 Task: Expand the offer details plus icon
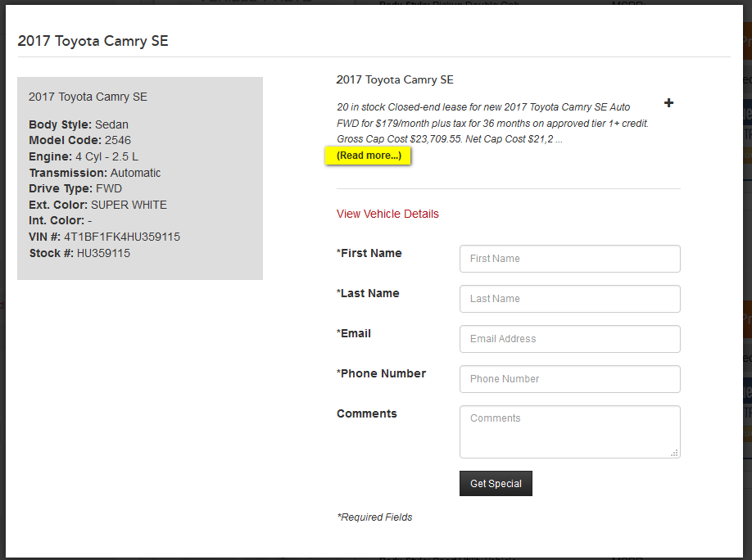(x=668, y=102)
